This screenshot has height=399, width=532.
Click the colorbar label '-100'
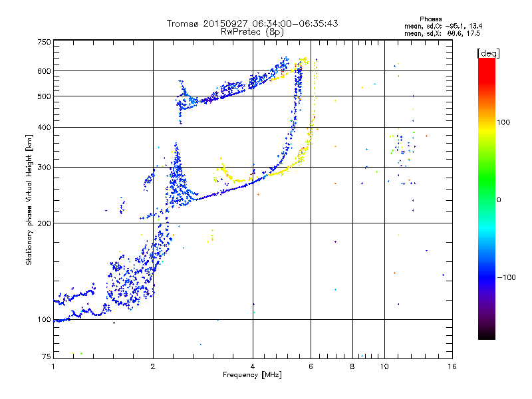tap(506, 277)
